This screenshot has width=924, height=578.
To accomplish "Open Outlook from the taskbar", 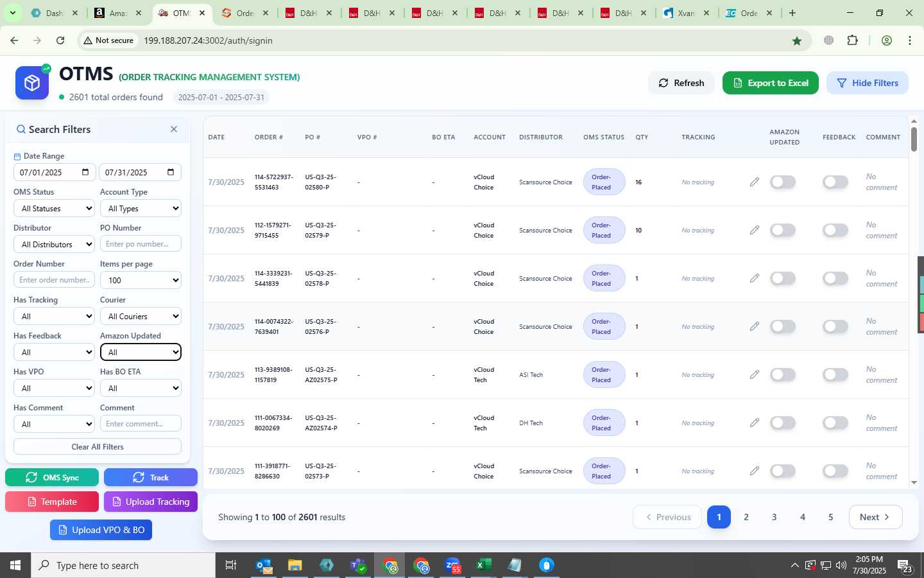I will click(x=264, y=565).
